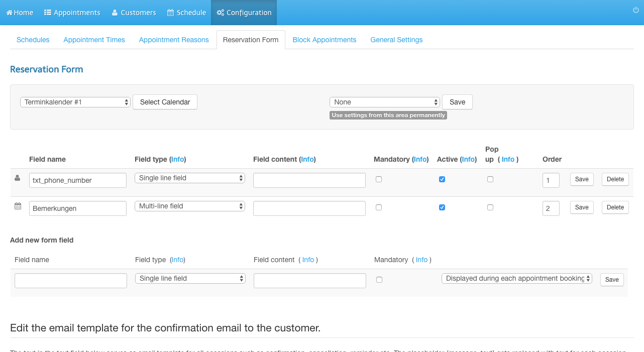Click the new field content input

310,281
